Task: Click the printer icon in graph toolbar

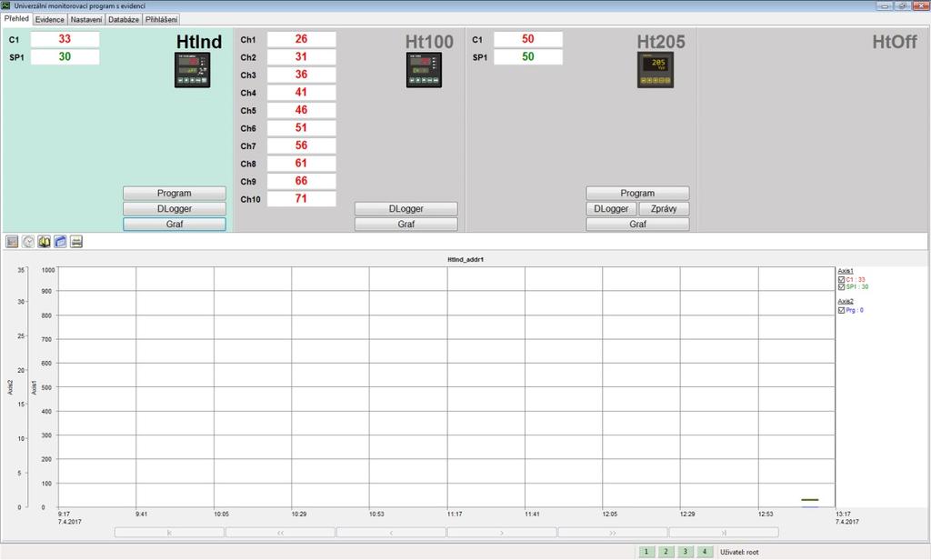Action: point(76,241)
